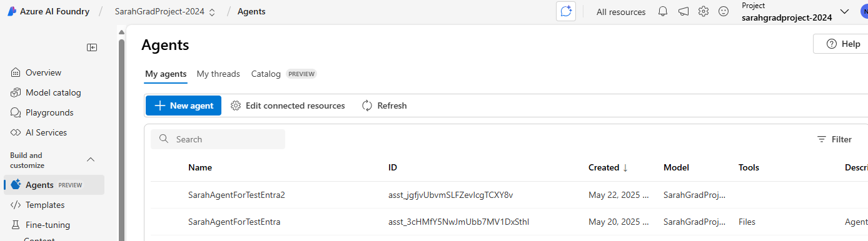
Task: Click the Fine-tuning flask icon
Action: [16, 225]
